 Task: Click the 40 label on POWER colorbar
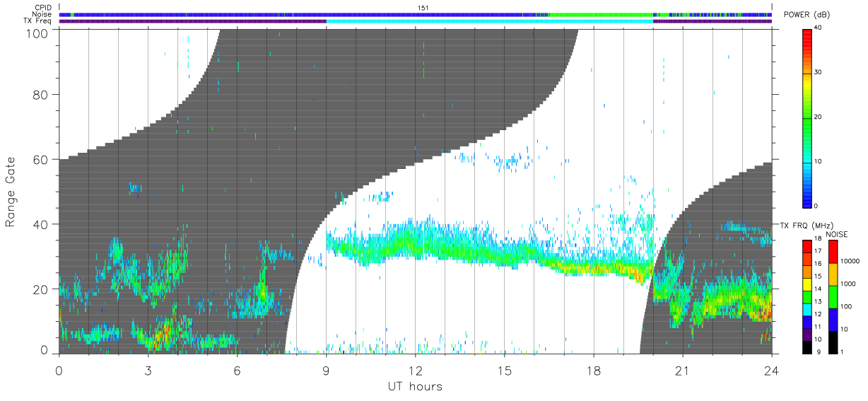818,28
